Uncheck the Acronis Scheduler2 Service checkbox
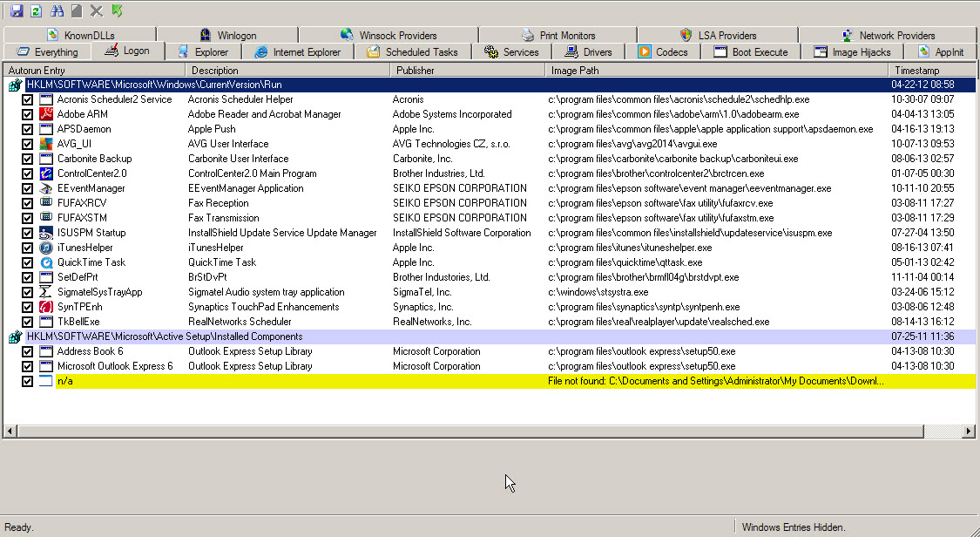This screenshot has height=537, width=980. 27,99
